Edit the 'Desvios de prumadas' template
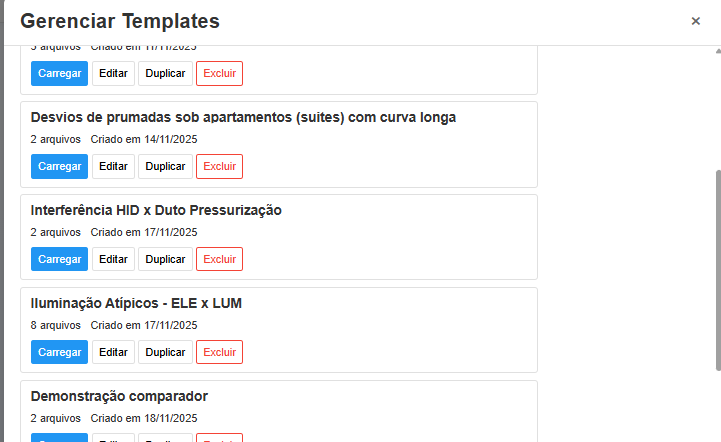 tap(113, 166)
